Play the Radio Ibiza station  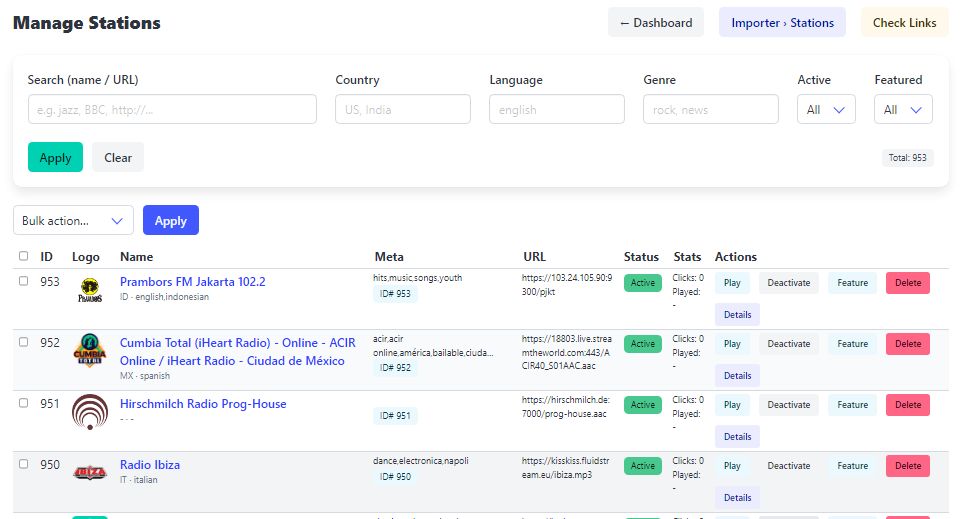[x=732, y=466]
